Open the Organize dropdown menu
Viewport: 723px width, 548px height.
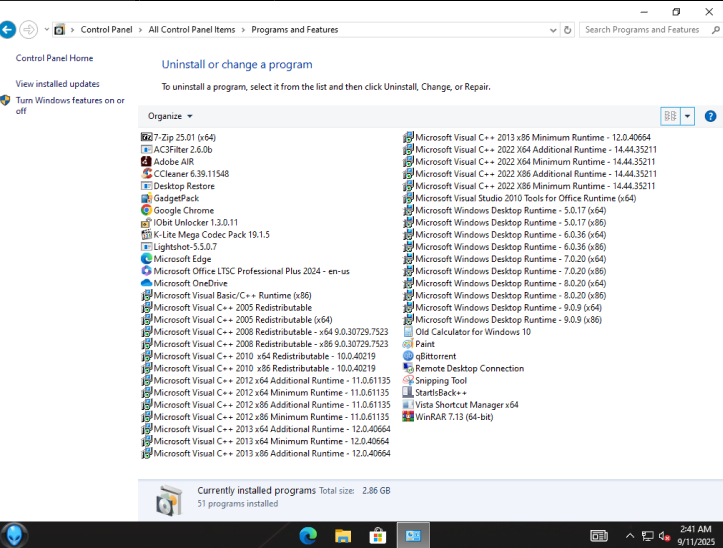pyautogui.click(x=169, y=117)
